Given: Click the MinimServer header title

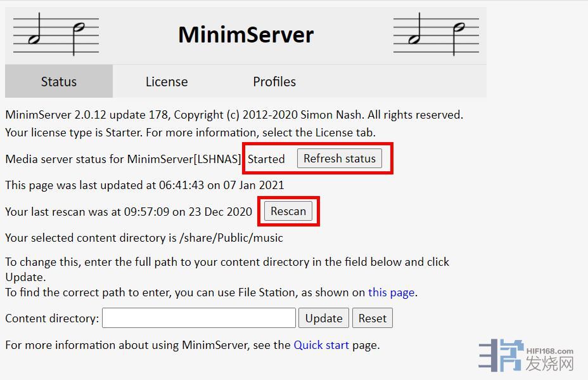Looking at the screenshot, I should pyautogui.click(x=245, y=35).
